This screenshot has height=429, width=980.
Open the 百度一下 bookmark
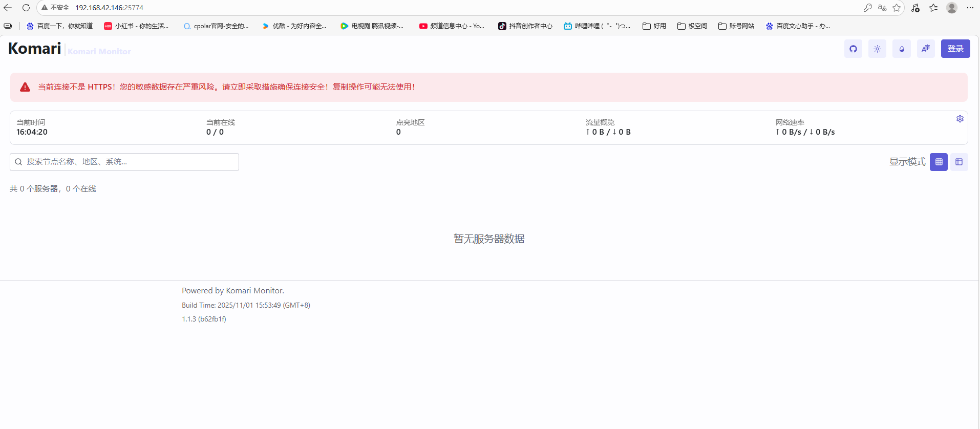(59, 26)
